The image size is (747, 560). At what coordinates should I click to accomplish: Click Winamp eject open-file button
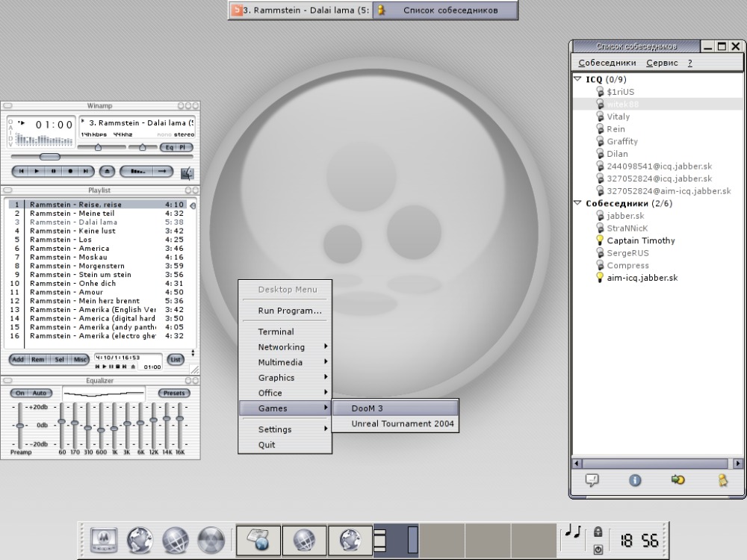pyautogui.click(x=107, y=171)
